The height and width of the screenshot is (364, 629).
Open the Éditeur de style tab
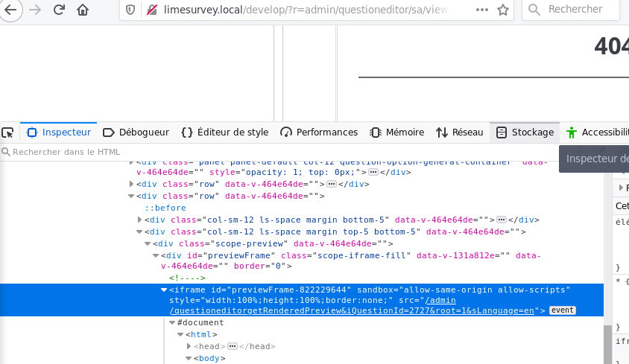224,132
